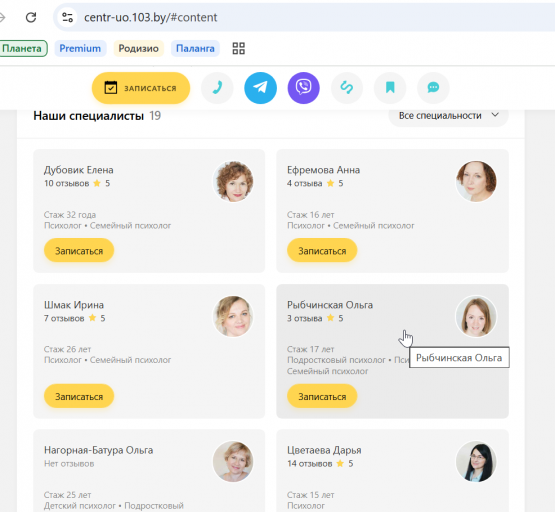Click Стаж 16 лет text
This screenshot has width=555, height=512.
[x=310, y=215]
